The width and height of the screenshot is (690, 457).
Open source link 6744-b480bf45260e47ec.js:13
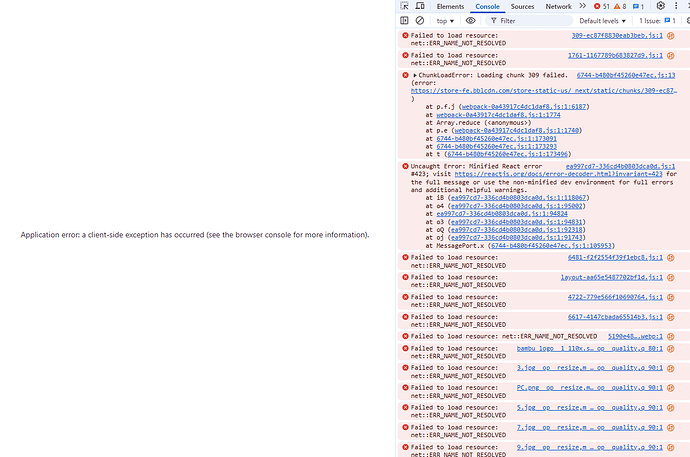click(x=626, y=75)
